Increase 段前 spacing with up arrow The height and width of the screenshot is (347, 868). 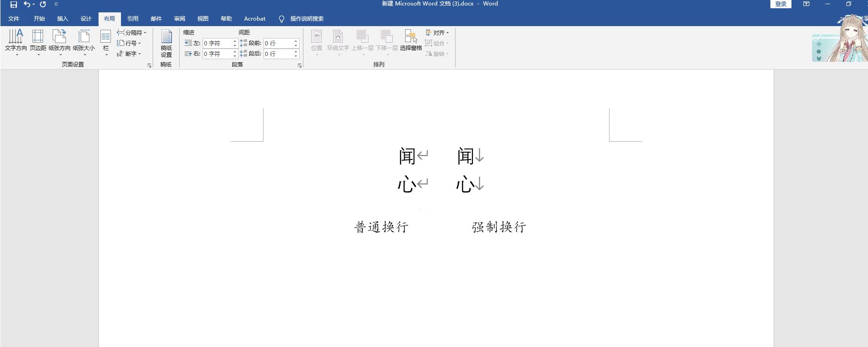click(296, 41)
